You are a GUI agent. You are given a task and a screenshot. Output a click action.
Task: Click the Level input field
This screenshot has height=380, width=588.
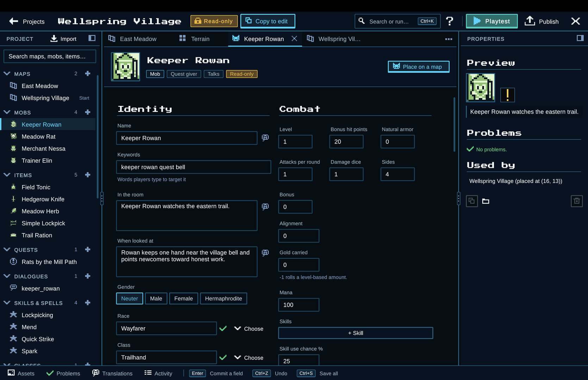pyautogui.click(x=295, y=141)
